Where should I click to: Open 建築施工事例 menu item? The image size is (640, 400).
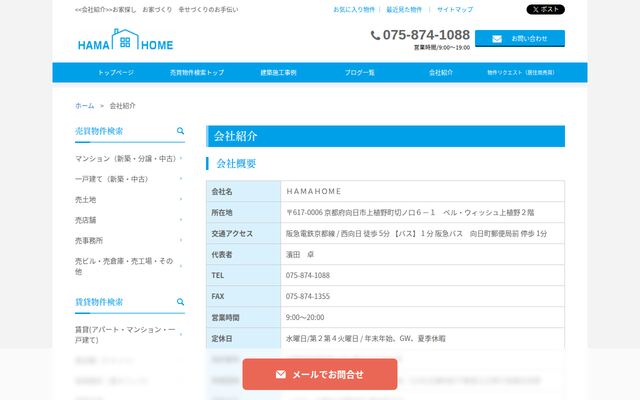(278, 73)
